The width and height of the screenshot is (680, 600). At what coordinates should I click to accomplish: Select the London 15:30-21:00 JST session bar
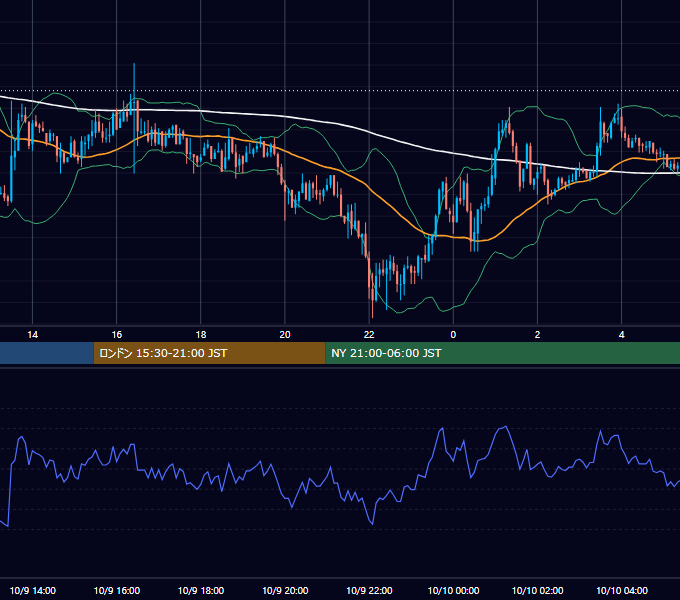pos(209,353)
